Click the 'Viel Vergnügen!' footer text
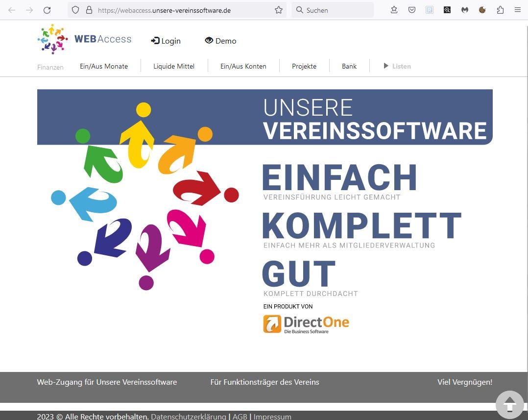 pyautogui.click(x=465, y=382)
